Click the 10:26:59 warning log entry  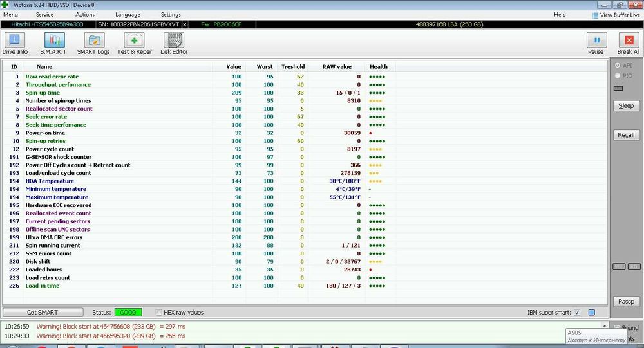click(x=95, y=327)
